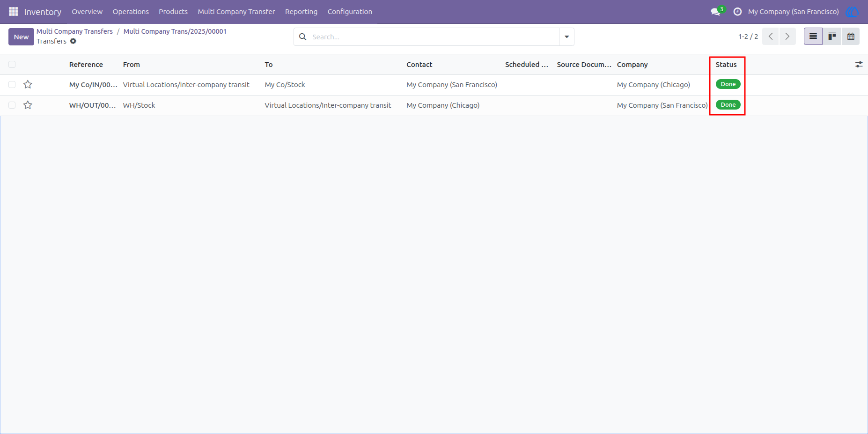
Task: Open the Configuration menu
Action: (350, 12)
